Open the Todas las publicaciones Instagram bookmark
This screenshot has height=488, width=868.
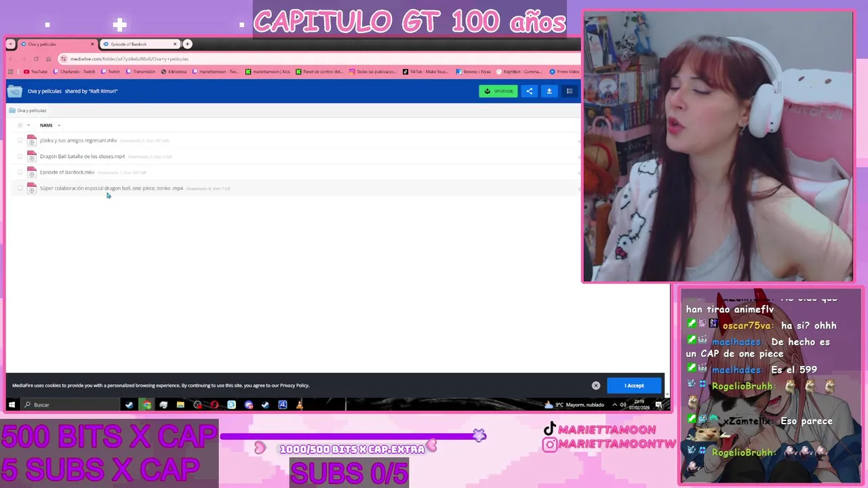click(373, 71)
